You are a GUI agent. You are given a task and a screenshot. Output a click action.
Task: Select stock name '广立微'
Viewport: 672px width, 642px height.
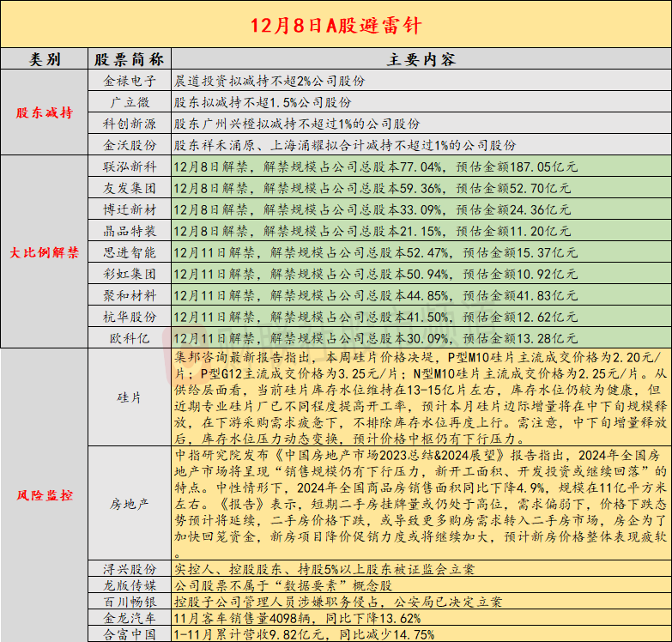(130, 102)
